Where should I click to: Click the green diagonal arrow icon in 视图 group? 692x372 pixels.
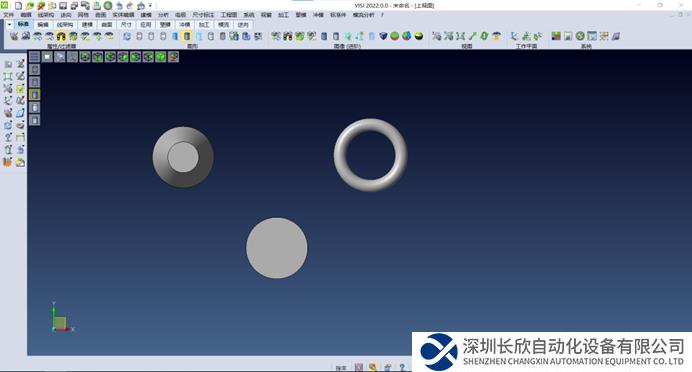pyautogui.click(x=472, y=36)
